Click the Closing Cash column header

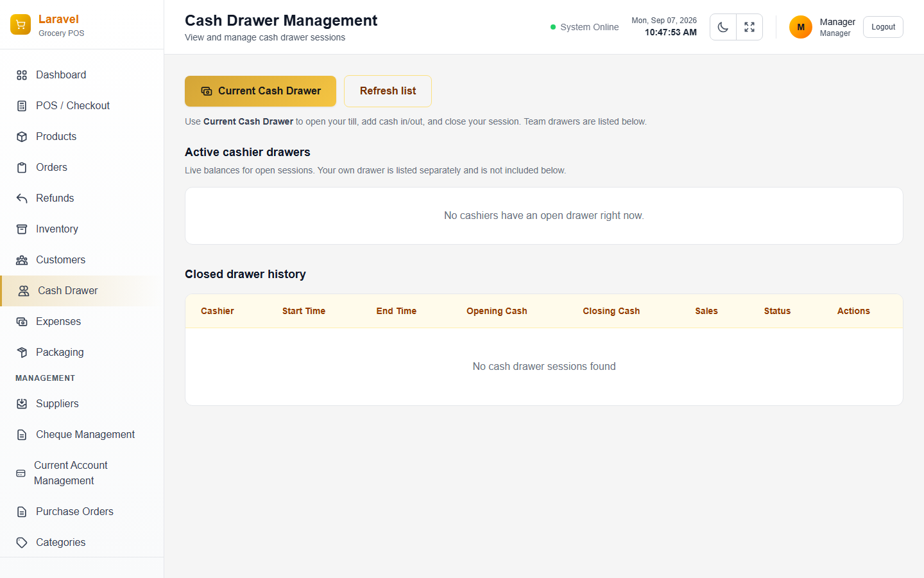[611, 311]
